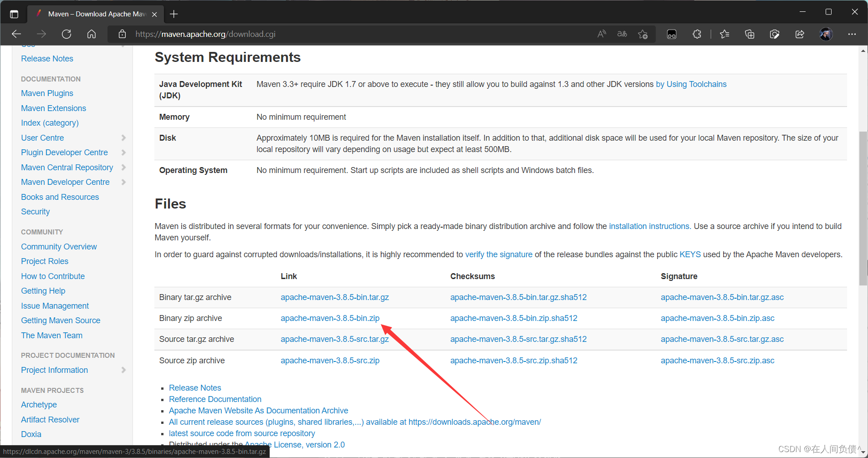The width and height of the screenshot is (868, 458).
Task: Open Artifact Resolver project link
Action: [50, 420]
